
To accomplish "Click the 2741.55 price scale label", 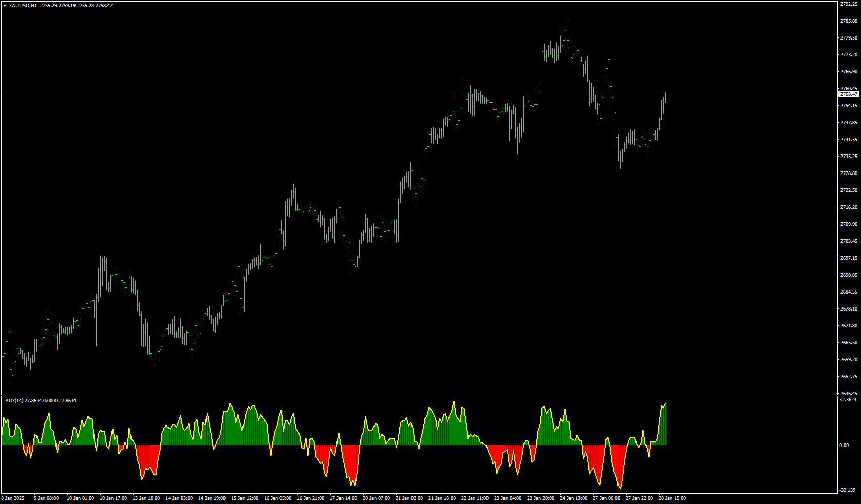I will 849,140.
